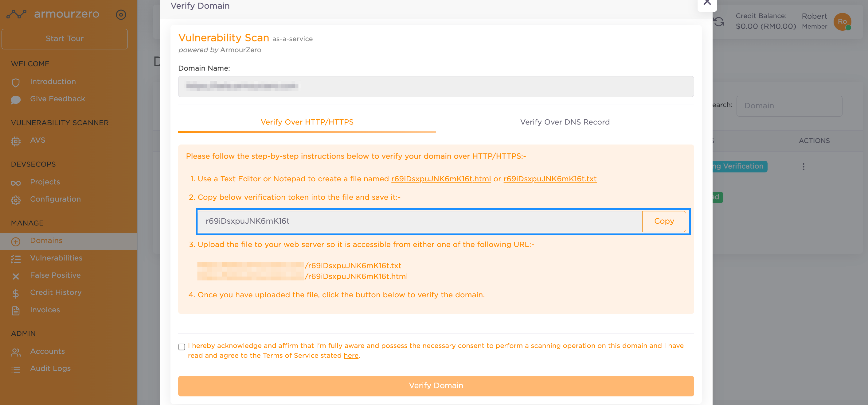Click the Start Tour button
The image size is (868, 405).
click(x=65, y=39)
